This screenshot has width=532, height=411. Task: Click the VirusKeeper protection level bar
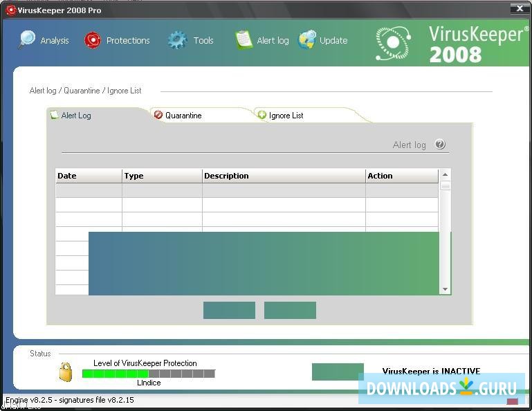coord(149,374)
